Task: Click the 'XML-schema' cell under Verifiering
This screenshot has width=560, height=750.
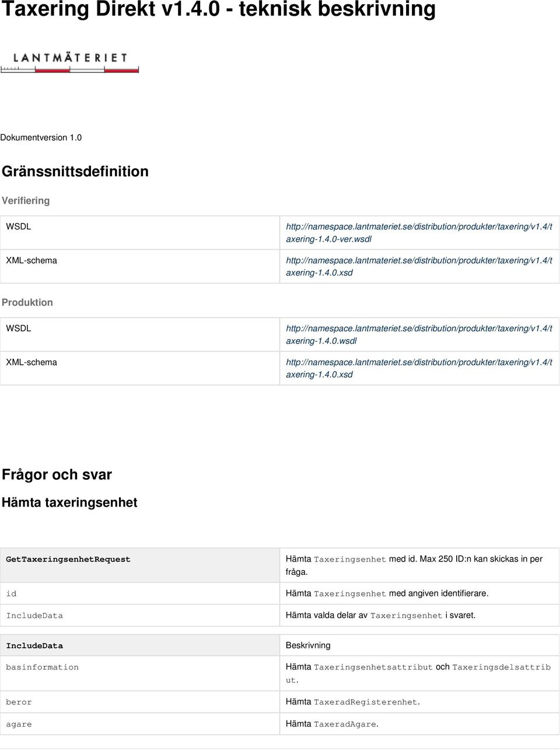Action: coord(140,267)
